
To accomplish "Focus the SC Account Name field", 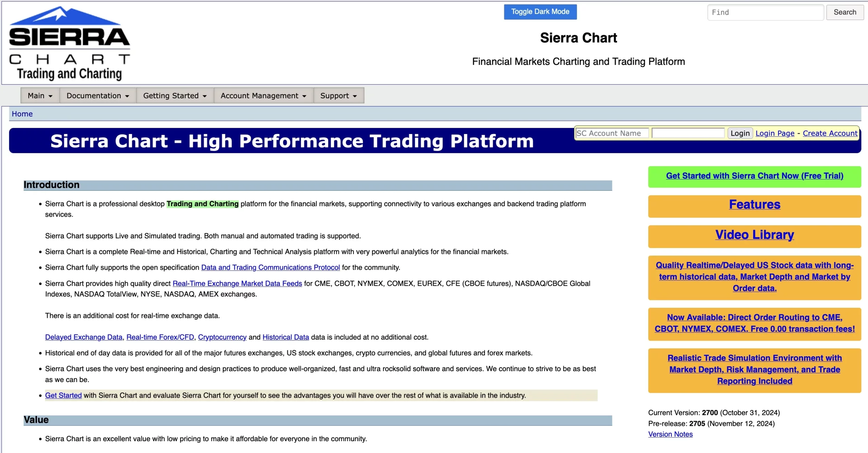I will click(x=612, y=133).
